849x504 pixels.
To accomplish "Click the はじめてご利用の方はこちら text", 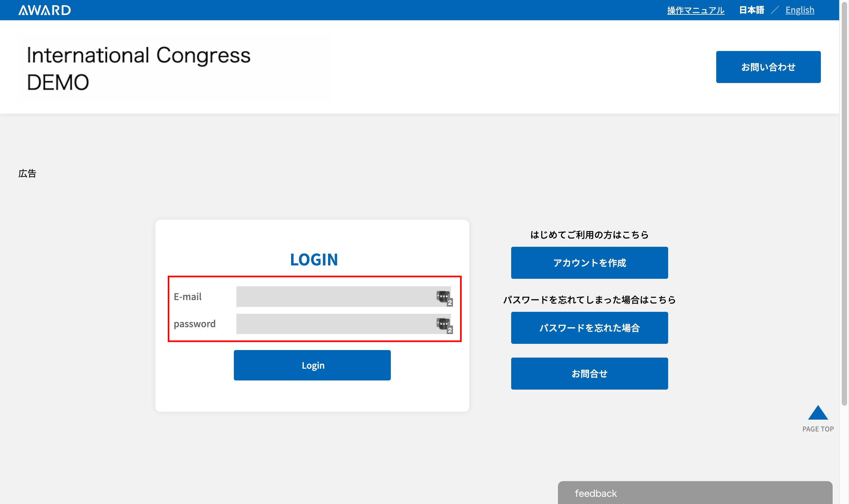I will (589, 235).
